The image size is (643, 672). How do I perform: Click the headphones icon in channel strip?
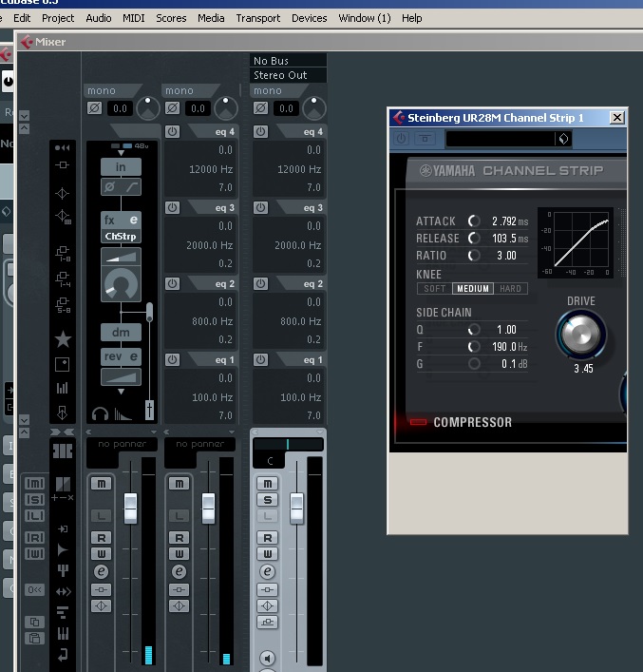click(101, 414)
